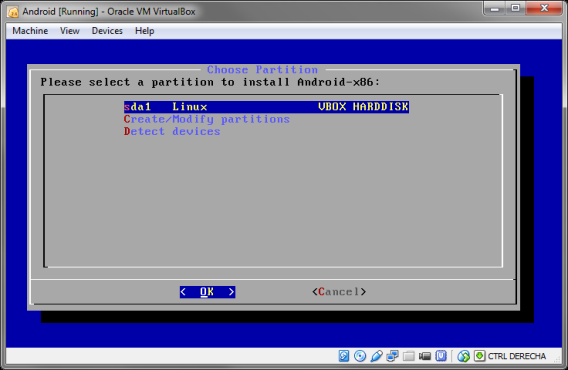The width and height of the screenshot is (568, 370).
Task: Click the VirtualBox window title bar icon
Action: click(13, 12)
